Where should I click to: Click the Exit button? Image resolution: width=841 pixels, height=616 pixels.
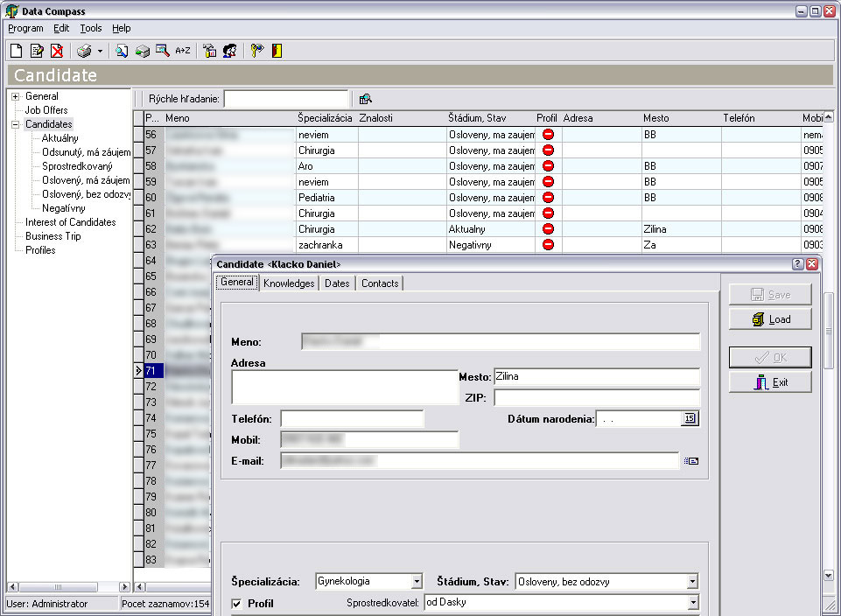coord(770,382)
